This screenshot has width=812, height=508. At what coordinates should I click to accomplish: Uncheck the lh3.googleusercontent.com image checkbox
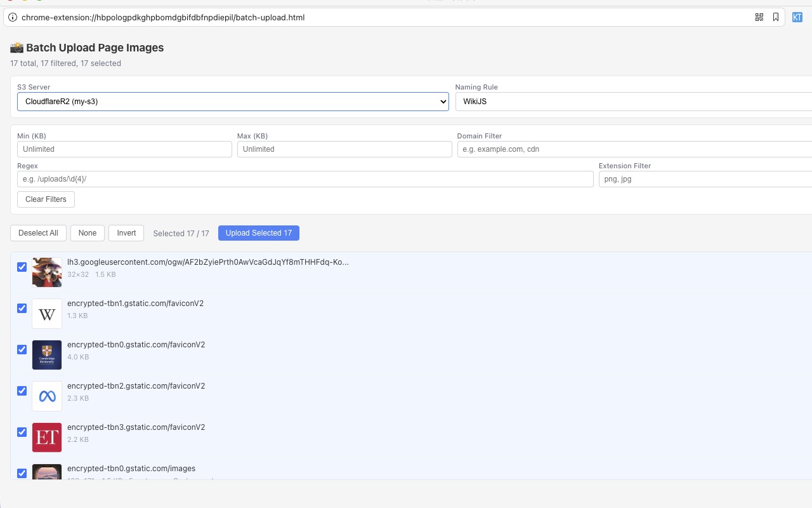pyautogui.click(x=22, y=267)
